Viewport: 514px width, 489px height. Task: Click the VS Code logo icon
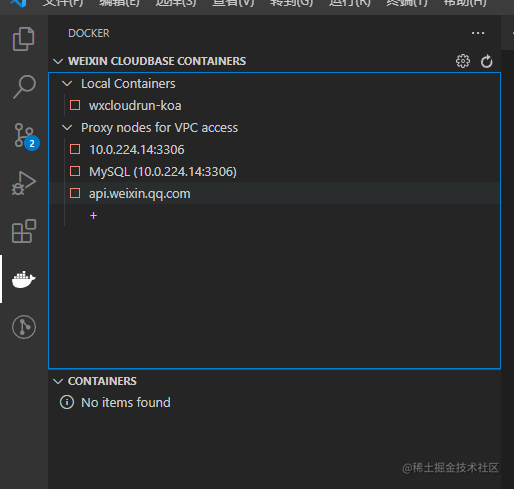[x=18, y=3]
